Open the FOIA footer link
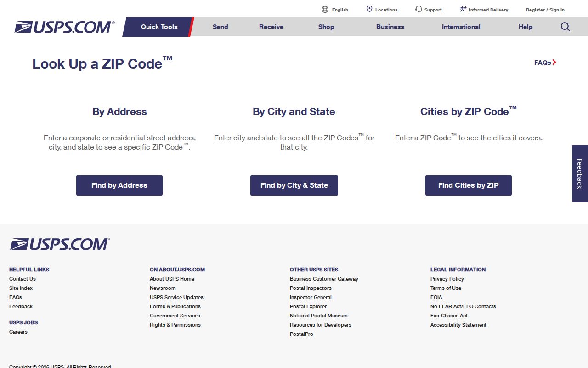588x368 pixels. [436, 297]
